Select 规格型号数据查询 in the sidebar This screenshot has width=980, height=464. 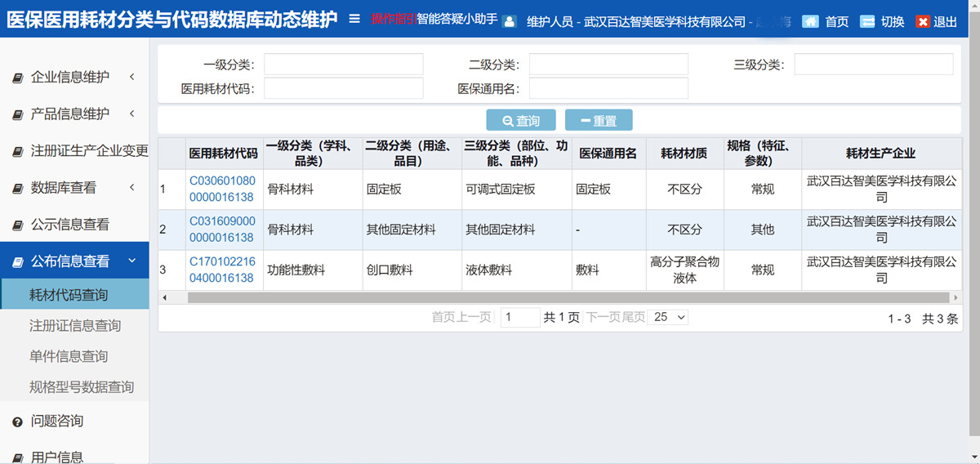point(82,387)
